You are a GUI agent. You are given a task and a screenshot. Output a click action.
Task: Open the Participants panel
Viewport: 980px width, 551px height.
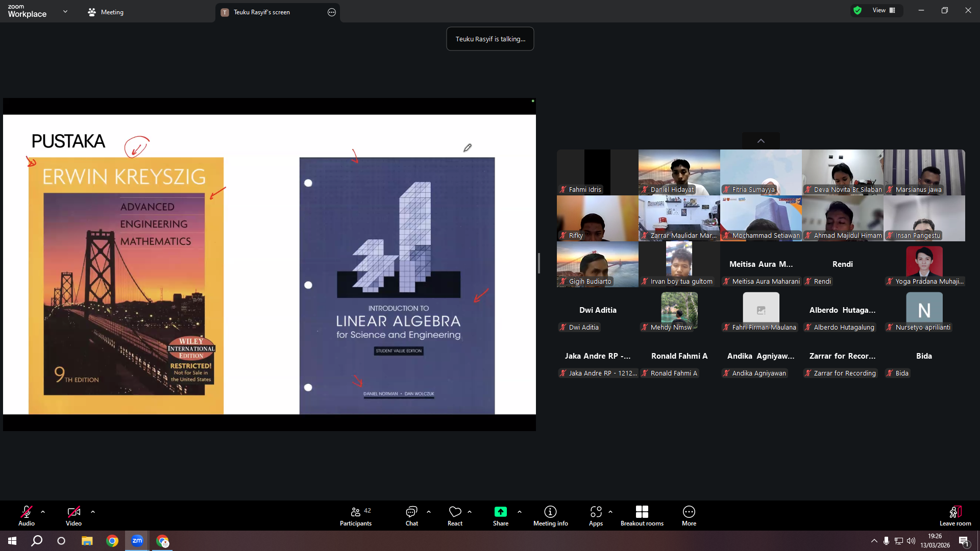coord(356,516)
